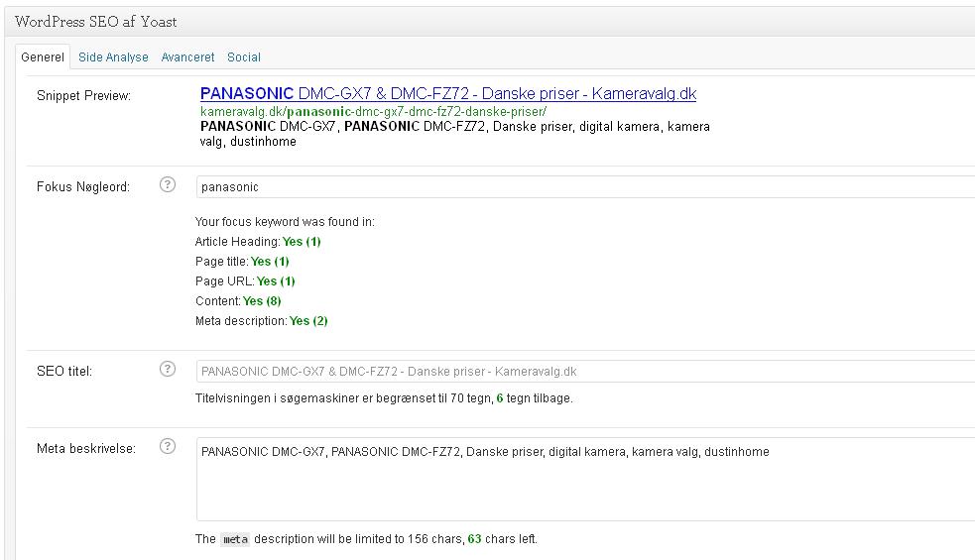Go to the Avanceret tab

tap(187, 57)
